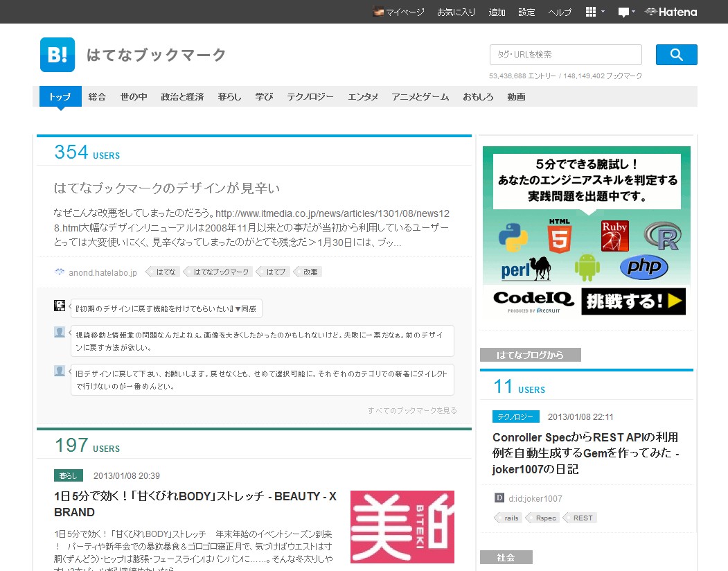Viewport: 728px width, 571px height.
Task: Click the Hatena Bookmark B! logo
Action: tap(57, 55)
